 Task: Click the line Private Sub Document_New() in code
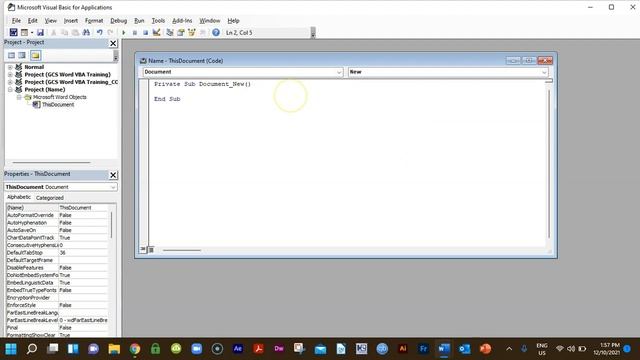[x=202, y=84]
